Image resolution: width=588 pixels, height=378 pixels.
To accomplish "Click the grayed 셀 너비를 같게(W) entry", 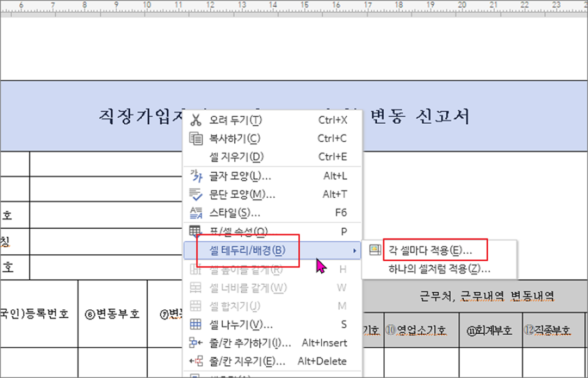I will (272, 287).
